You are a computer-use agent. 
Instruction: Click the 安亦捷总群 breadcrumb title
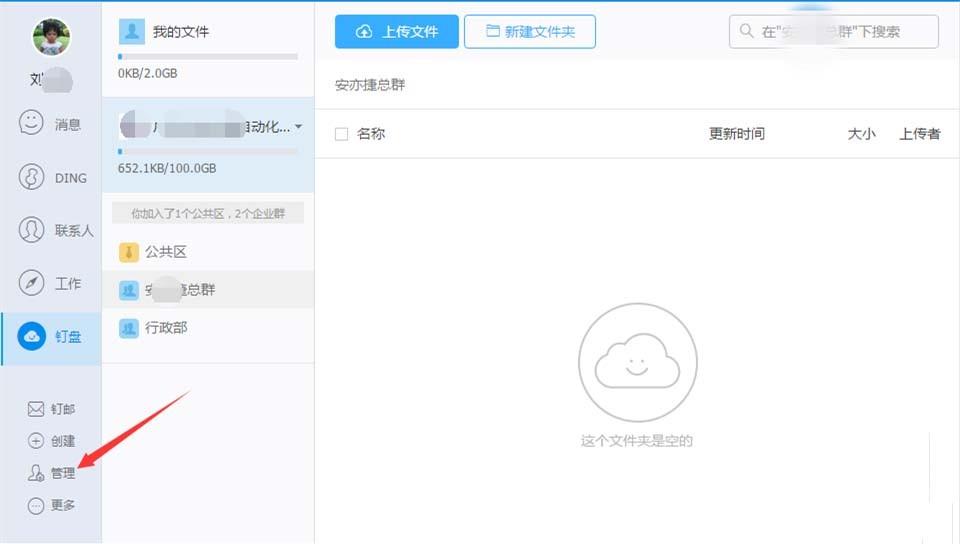click(x=370, y=85)
